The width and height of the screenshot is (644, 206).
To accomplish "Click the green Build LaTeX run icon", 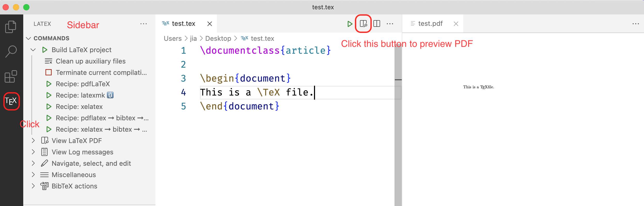I will (350, 24).
